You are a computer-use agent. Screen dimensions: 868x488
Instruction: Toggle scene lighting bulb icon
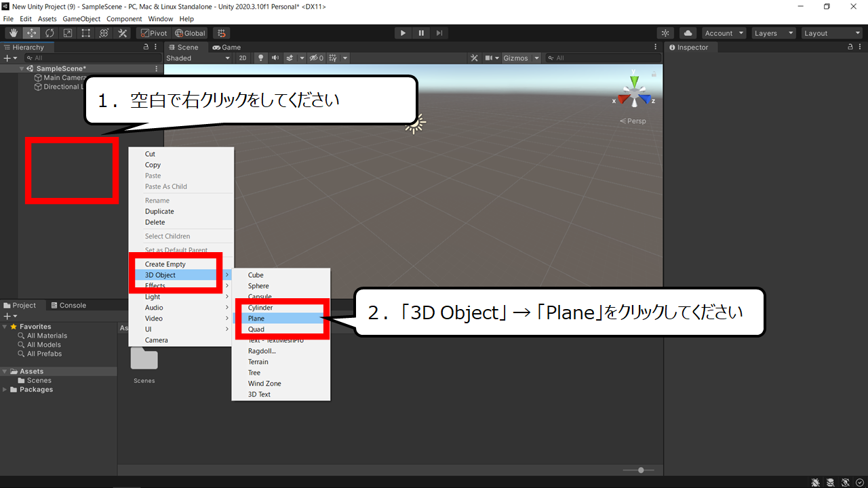click(260, 58)
